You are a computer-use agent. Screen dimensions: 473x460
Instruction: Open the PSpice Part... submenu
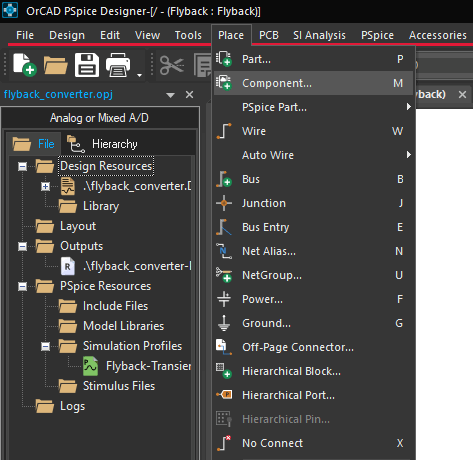click(313, 107)
